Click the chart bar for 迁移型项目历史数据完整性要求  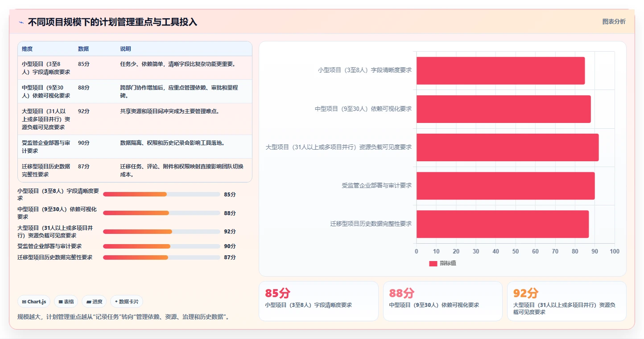(x=503, y=224)
